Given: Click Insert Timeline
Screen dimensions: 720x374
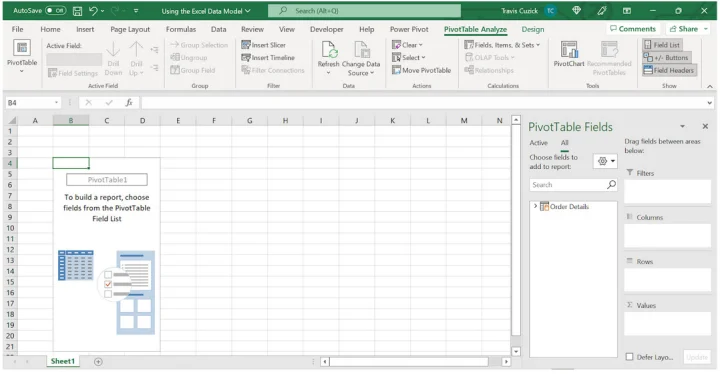Looking at the screenshot, I should [268, 57].
